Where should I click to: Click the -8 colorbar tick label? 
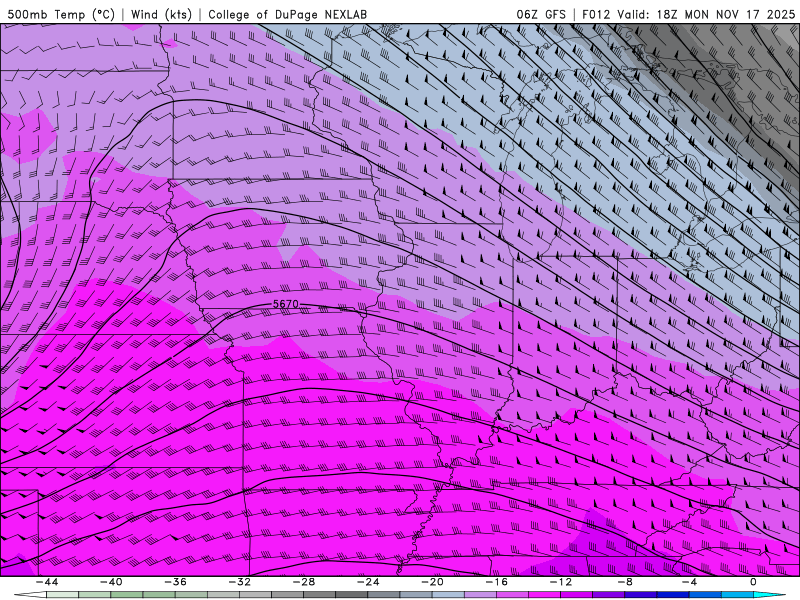(x=626, y=582)
